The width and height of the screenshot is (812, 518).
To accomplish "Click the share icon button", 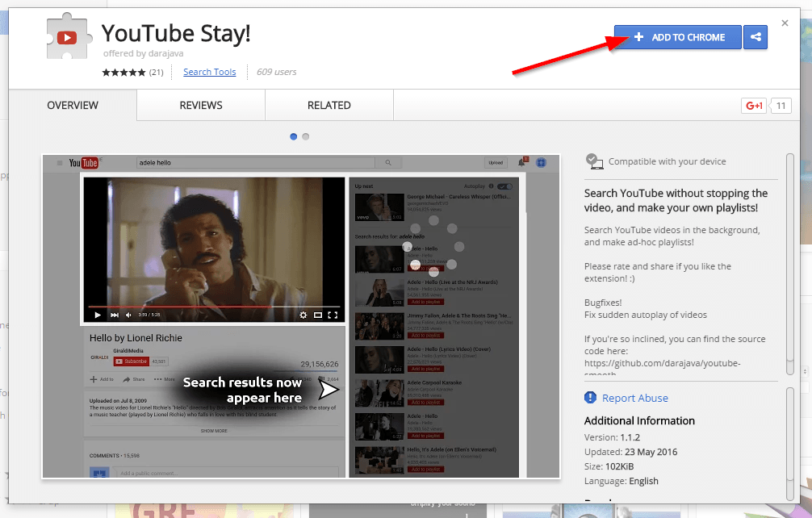I will pyautogui.click(x=755, y=37).
